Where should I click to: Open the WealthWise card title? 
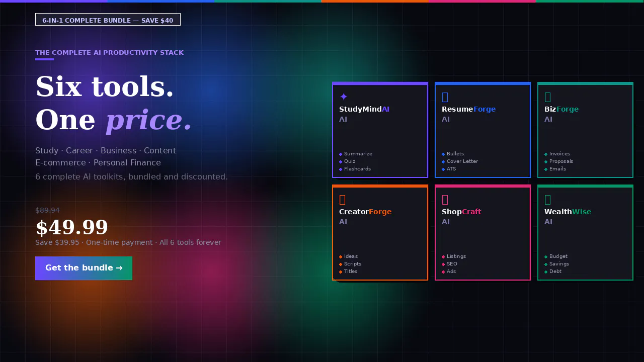[x=568, y=212]
